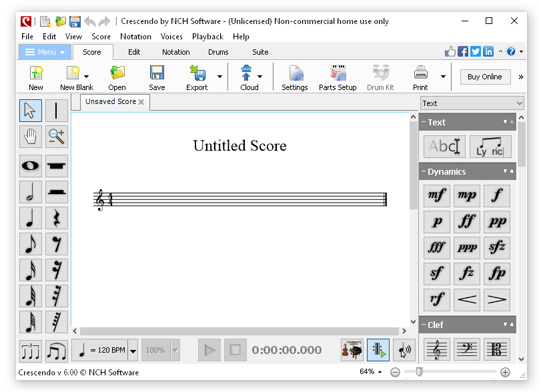Pick the half note tool
539x392 pixels.
pyautogui.click(x=31, y=192)
